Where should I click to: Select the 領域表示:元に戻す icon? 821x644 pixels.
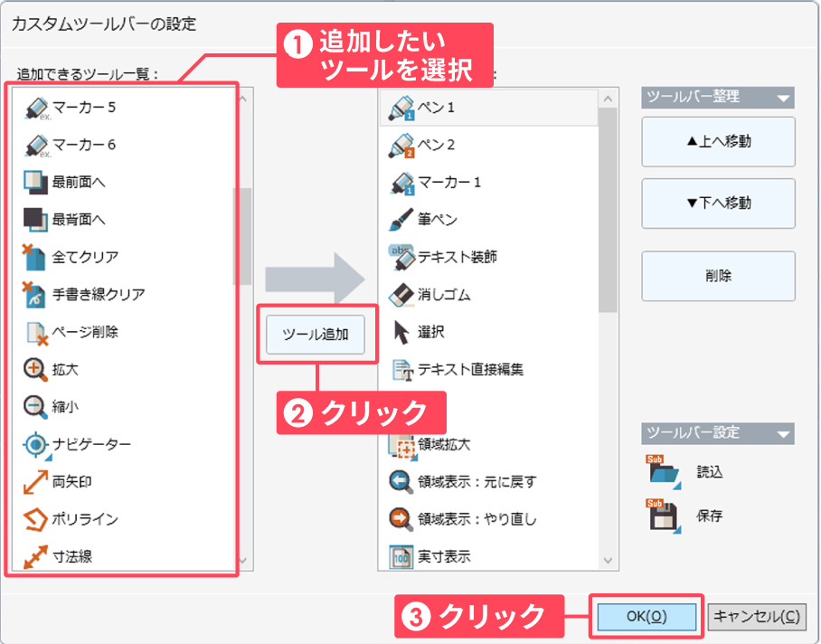click(401, 482)
